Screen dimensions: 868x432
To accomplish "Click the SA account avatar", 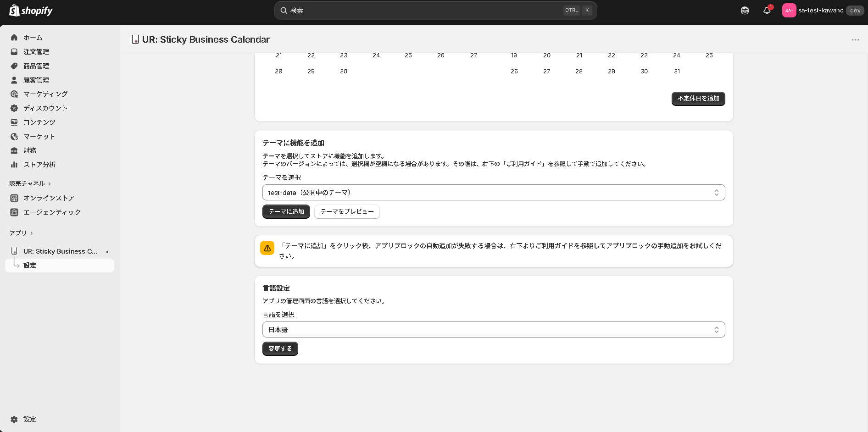I will click(789, 11).
